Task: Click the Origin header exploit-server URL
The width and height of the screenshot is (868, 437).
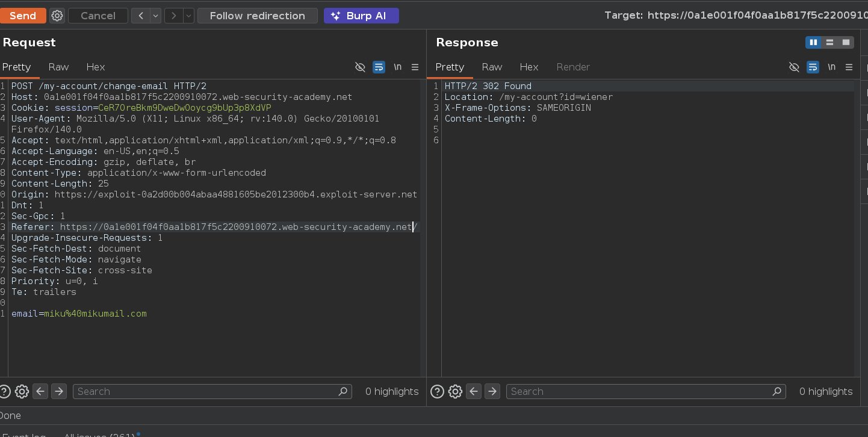Action: 236,194
